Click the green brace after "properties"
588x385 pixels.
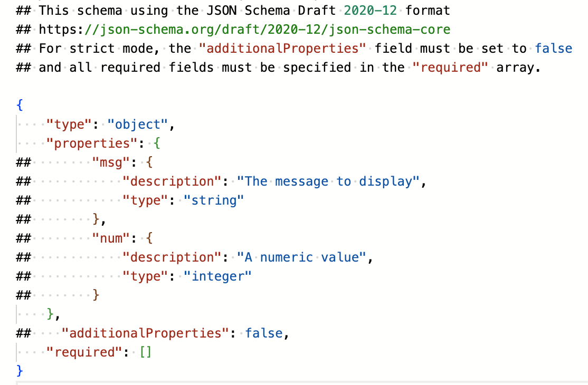(157, 143)
